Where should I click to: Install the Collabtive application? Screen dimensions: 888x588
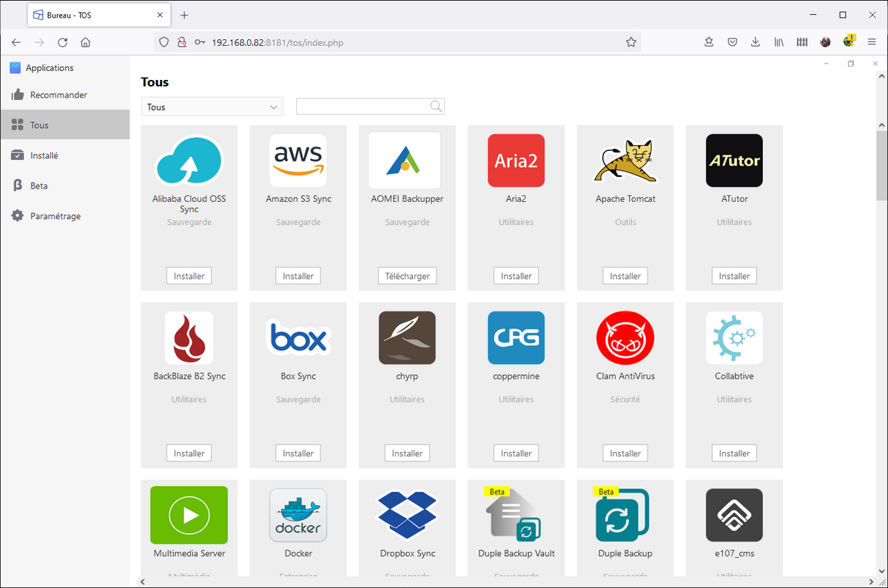[x=734, y=453]
